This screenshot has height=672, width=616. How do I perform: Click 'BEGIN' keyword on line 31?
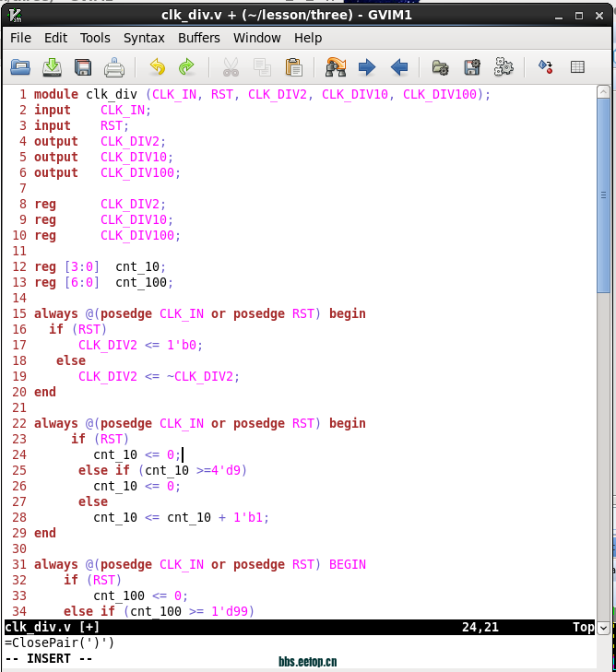click(x=348, y=564)
